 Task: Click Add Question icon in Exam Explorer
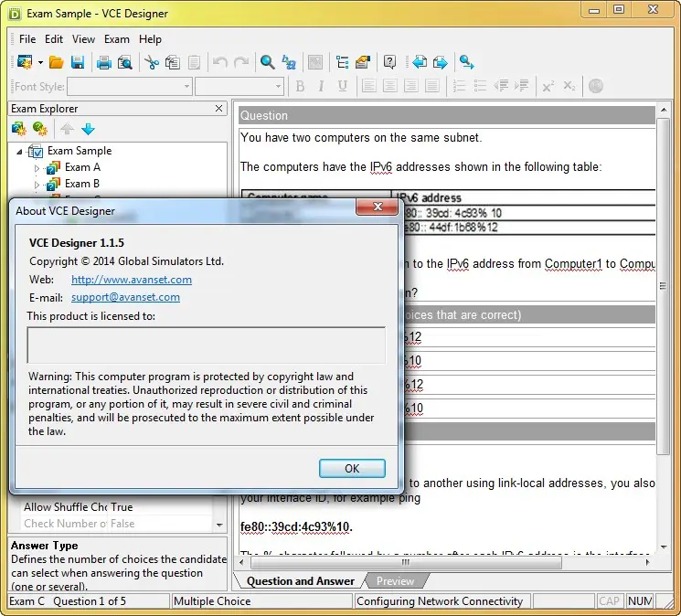pos(40,129)
